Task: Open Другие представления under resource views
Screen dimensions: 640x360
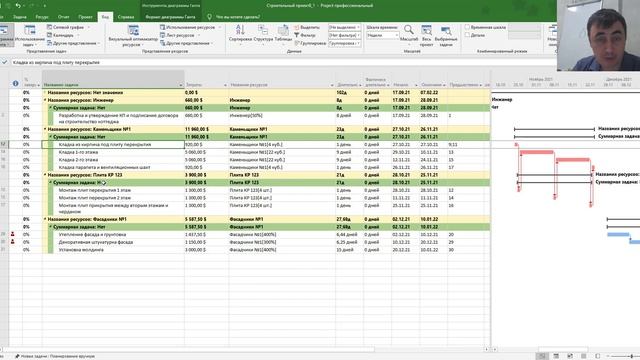Action: click(187, 43)
